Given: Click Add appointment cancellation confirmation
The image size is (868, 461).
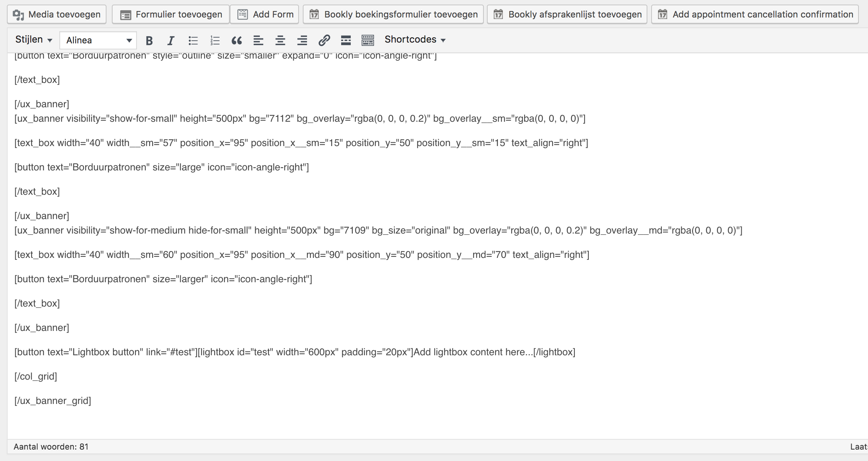Looking at the screenshot, I should coord(755,14).
